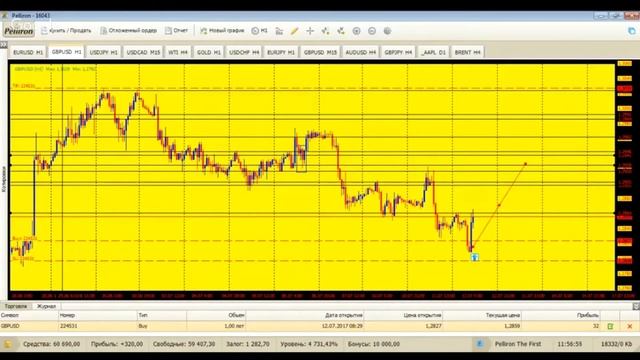Open the Отчет report
Image resolution: width=640 pixels, height=360 pixels.
coord(177,31)
